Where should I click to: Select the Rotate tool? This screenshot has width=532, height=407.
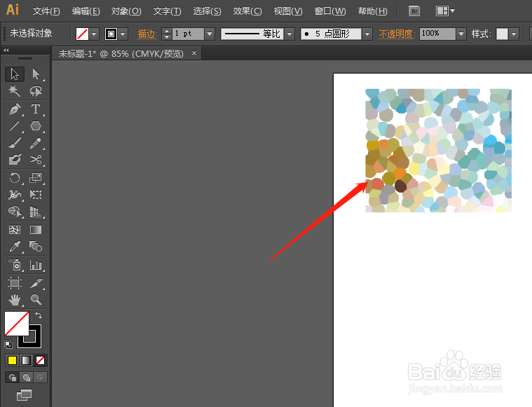click(x=15, y=178)
